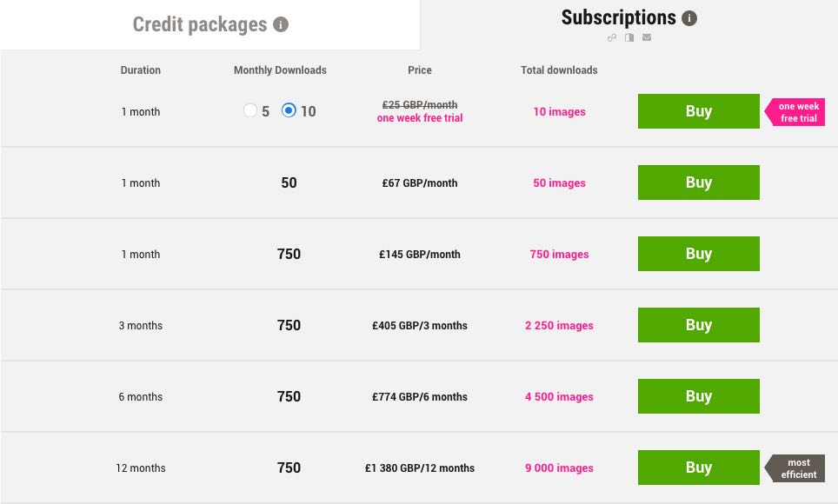Viewport: 838px width, 504px height.
Task: Click the pink 'one week free trial' badge
Action: (x=796, y=112)
